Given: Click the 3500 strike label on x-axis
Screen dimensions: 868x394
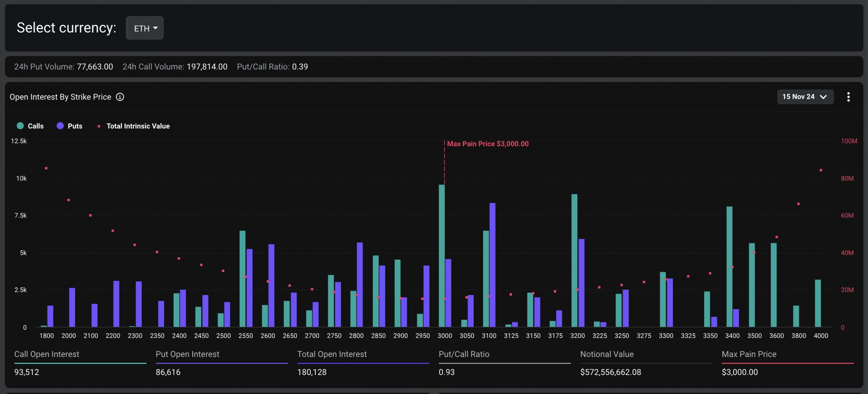Looking at the screenshot, I should pyautogui.click(x=754, y=336).
